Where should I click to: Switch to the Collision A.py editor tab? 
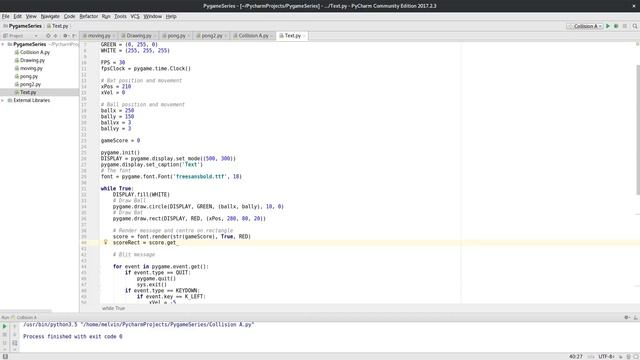pos(253,36)
